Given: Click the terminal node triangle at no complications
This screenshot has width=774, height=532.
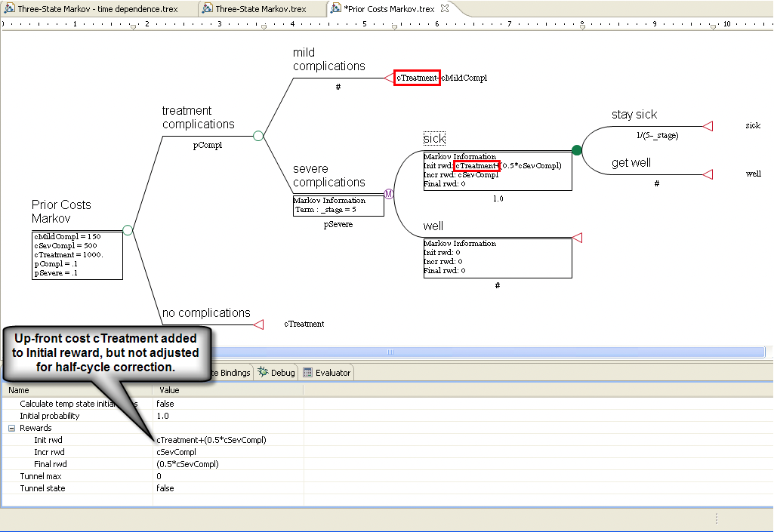Looking at the screenshot, I should pyautogui.click(x=259, y=324).
